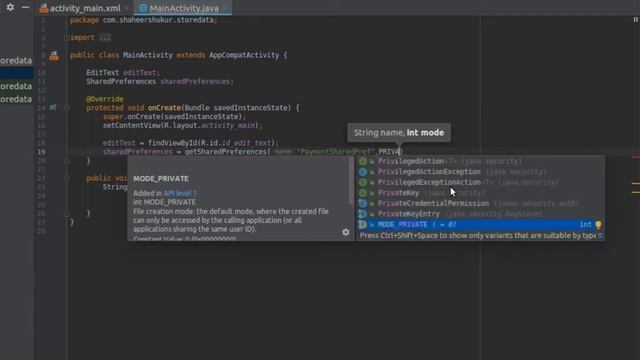
Task: Click the inspection indicator at editor top right
Action: 635,20
